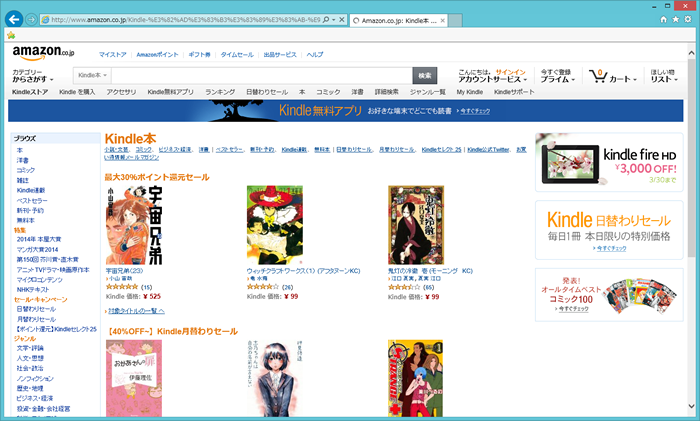Image resolution: width=700 pixels, height=421 pixels.
Task: Open ギフト券 link
Action: pos(199,54)
